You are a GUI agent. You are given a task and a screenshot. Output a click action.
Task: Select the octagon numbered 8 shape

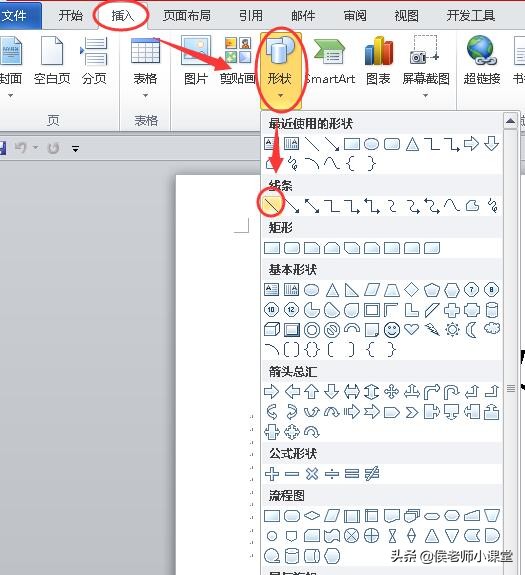[x=491, y=290]
